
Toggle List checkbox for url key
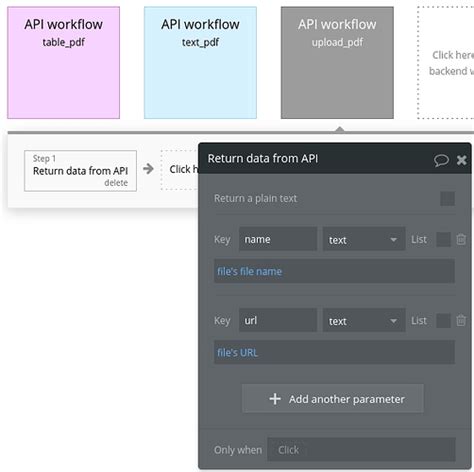(x=443, y=321)
